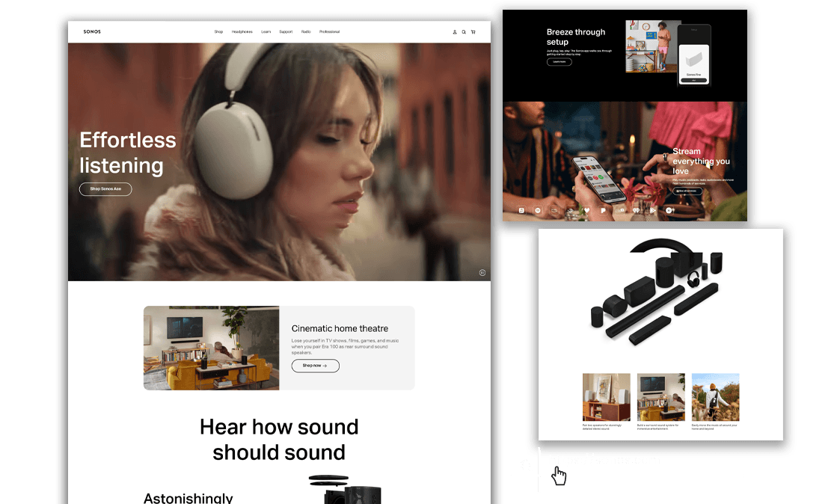The width and height of the screenshot is (840, 504).
Task: Click Learn more under Breeze through setup
Action: pos(559,62)
